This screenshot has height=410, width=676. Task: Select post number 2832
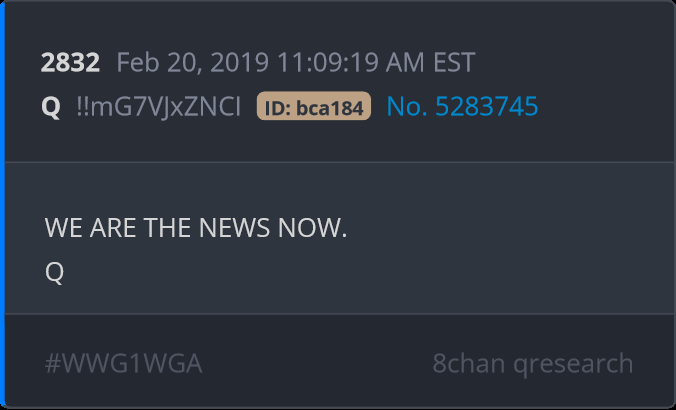point(70,63)
